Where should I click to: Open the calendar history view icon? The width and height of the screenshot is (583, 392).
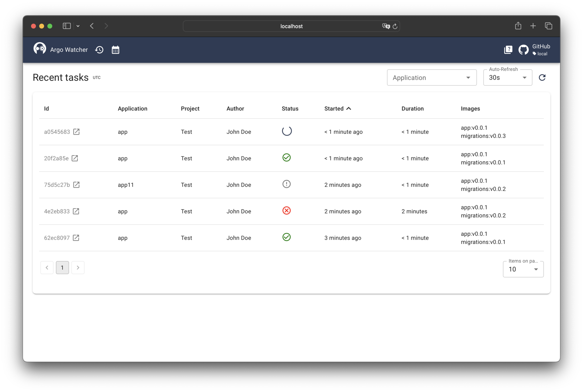click(x=115, y=50)
